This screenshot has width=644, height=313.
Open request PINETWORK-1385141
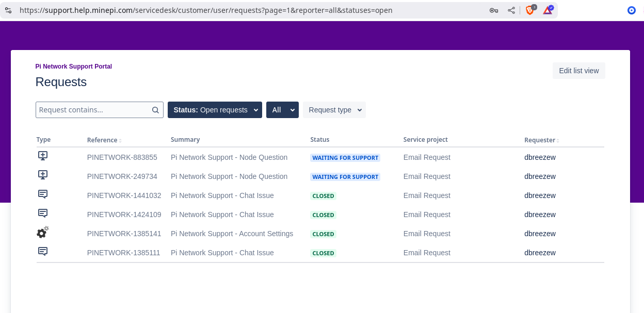click(x=124, y=234)
